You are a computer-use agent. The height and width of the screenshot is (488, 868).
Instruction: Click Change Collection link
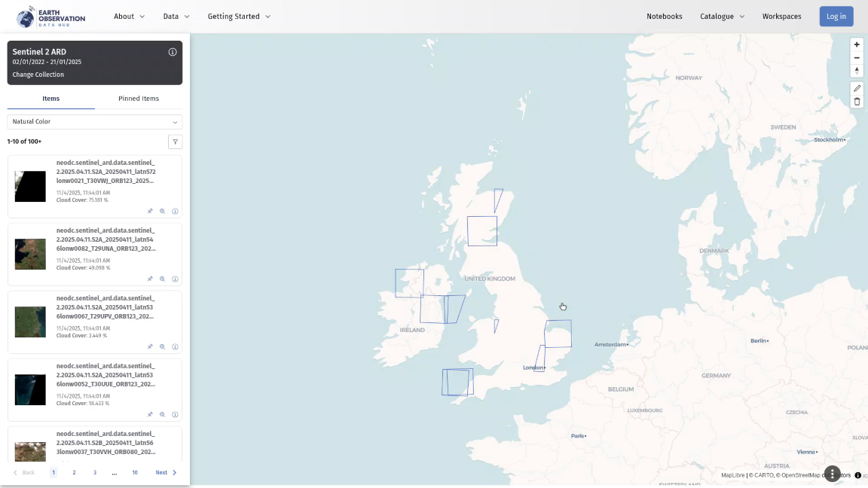click(x=38, y=75)
